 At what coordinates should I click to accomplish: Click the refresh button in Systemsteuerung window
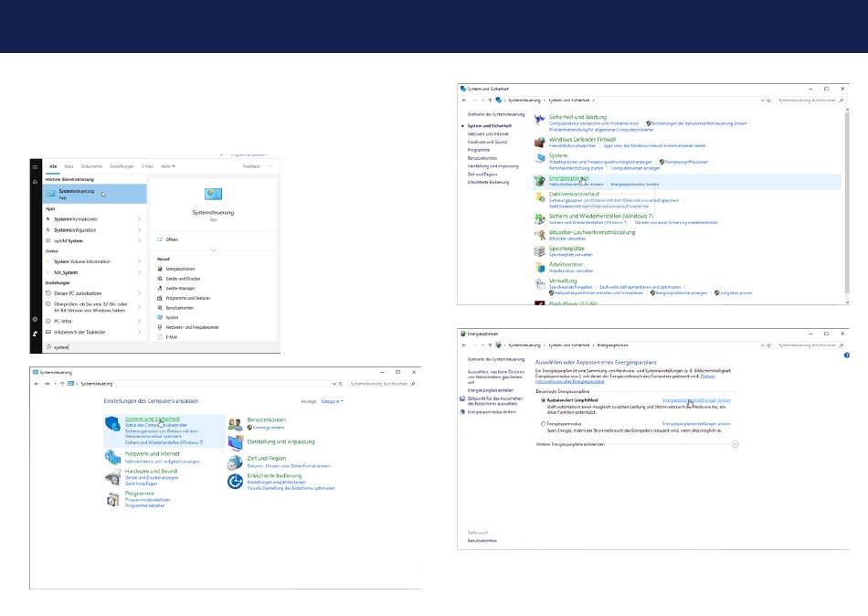click(341, 383)
